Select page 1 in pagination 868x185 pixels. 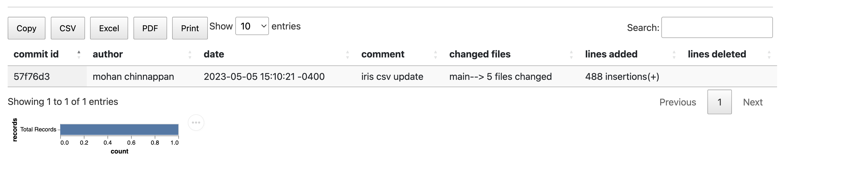point(719,102)
